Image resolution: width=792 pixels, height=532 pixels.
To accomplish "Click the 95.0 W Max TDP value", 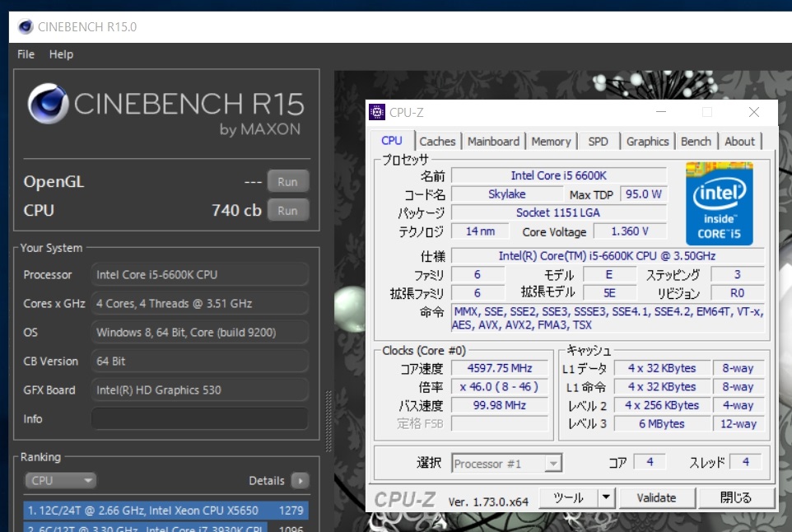I will click(644, 194).
